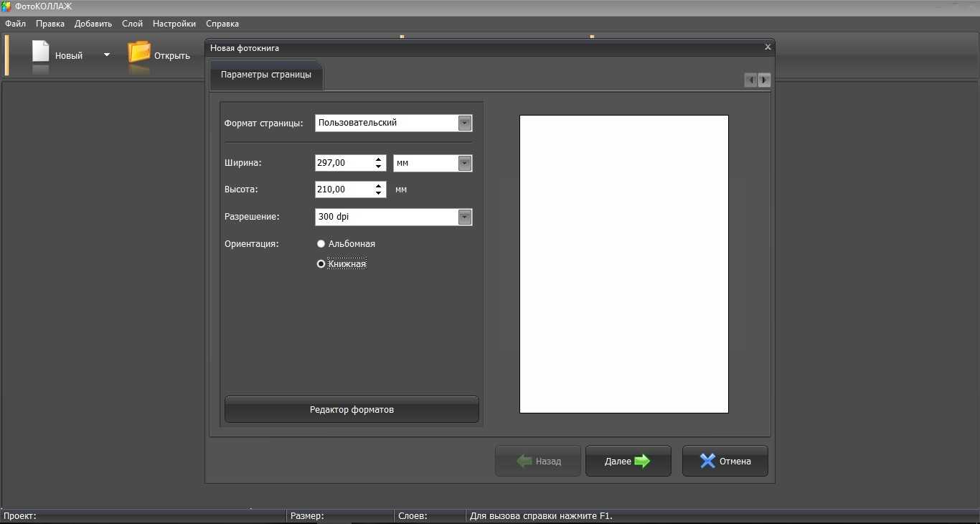980x524 pixels.
Task: Click the New document page icon
Action: pos(41,54)
